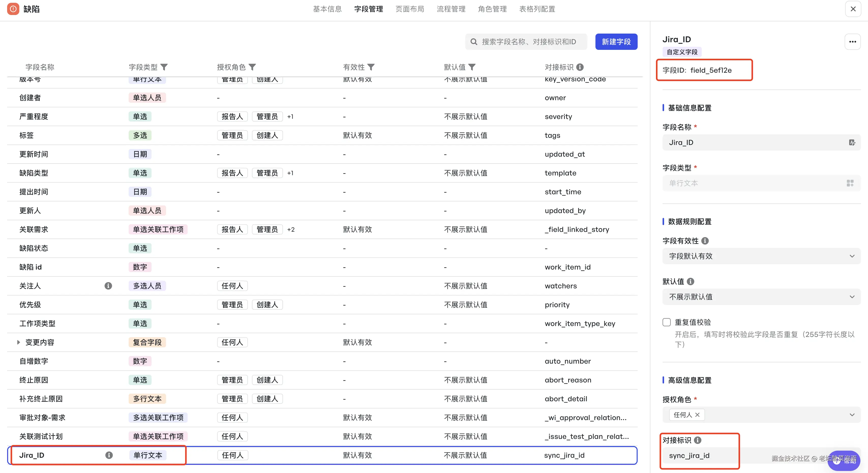Click the 默认值 column filter icon
This screenshot has height=473, width=868.
click(472, 67)
